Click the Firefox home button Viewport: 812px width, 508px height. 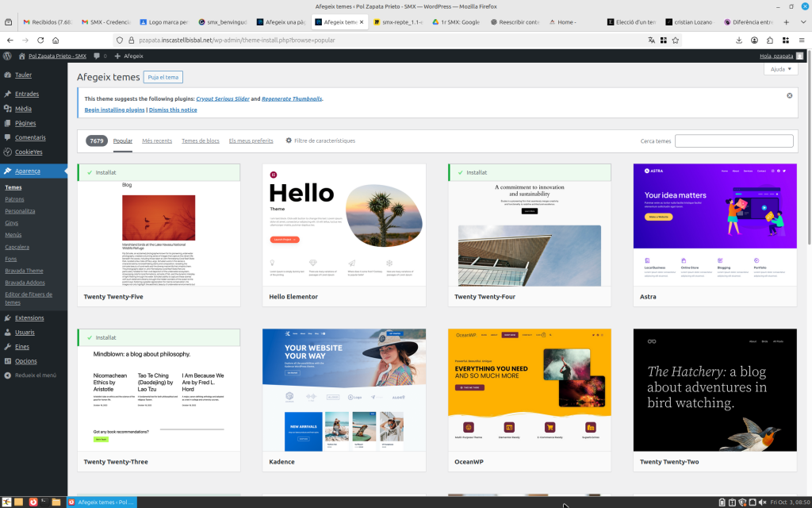[x=56, y=40]
